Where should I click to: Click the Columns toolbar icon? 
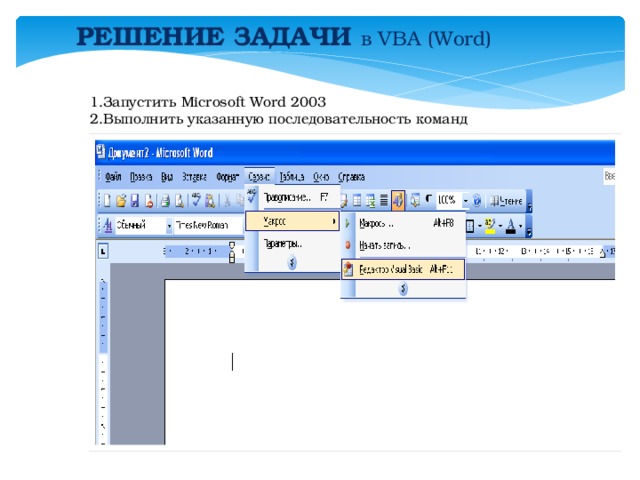(384, 200)
